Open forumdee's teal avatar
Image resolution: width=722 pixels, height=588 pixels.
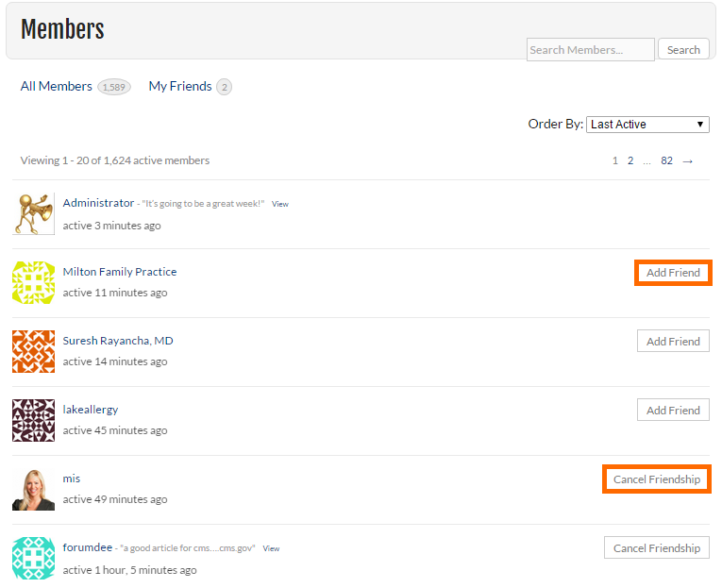tap(33, 558)
